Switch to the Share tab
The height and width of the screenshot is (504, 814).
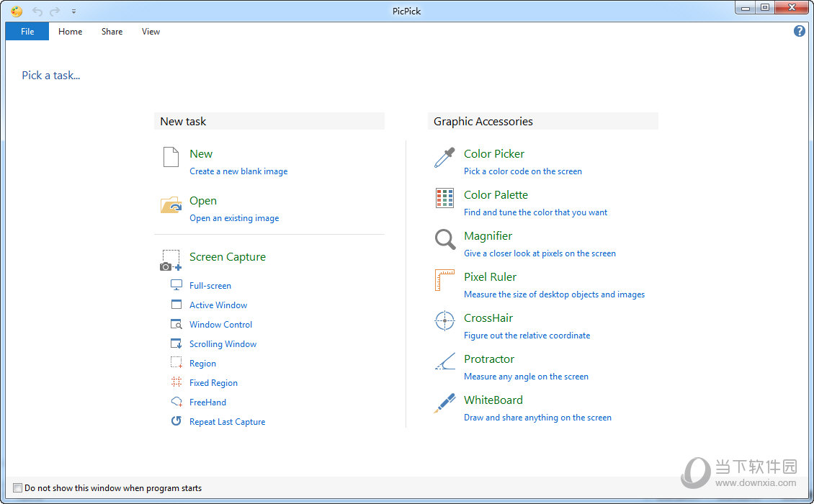coord(112,31)
